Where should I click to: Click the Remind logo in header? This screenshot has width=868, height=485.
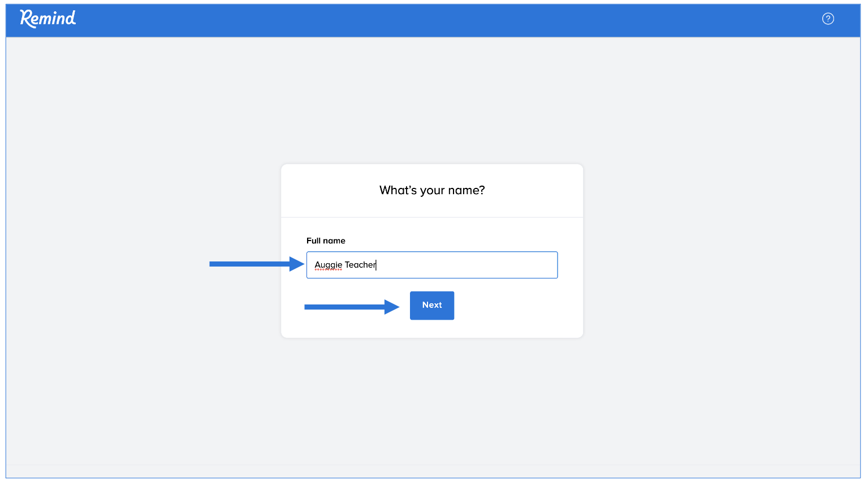[48, 19]
